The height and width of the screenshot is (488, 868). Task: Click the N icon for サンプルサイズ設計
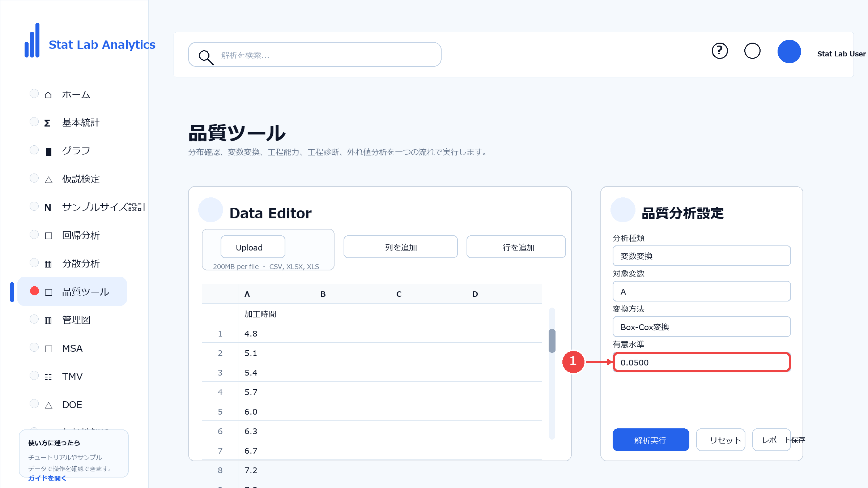tap(48, 207)
